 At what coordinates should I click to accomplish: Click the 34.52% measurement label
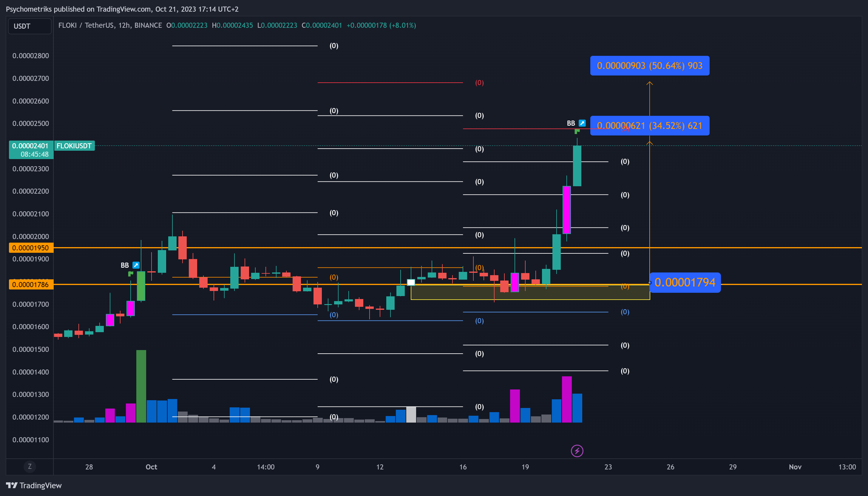pos(650,126)
